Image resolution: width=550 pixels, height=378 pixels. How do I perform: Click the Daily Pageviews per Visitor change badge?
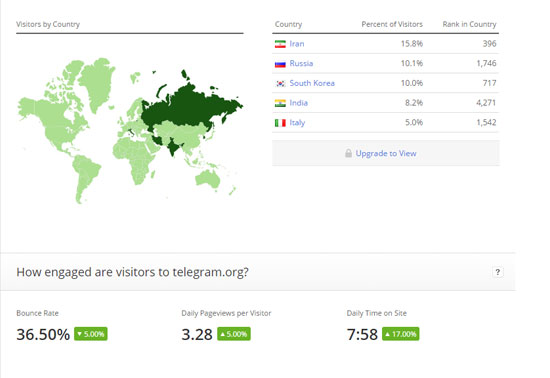coord(234,334)
